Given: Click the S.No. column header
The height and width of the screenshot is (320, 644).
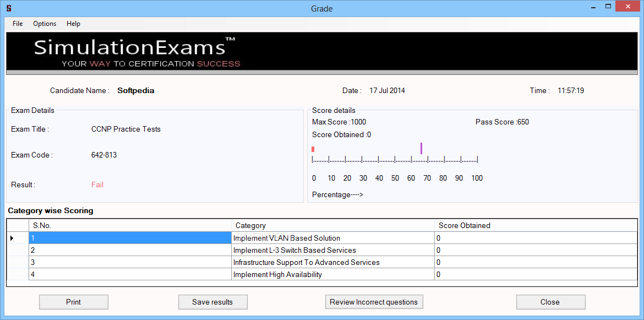Looking at the screenshot, I should coord(130,225).
